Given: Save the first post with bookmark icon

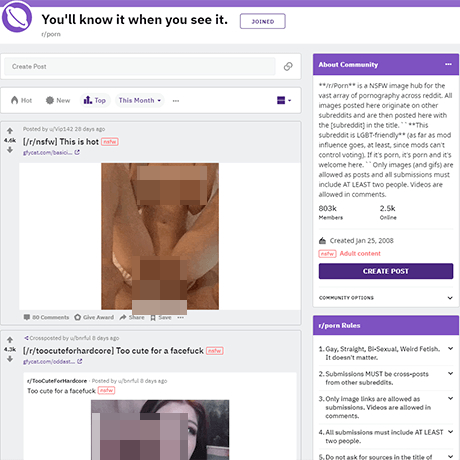Looking at the screenshot, I should pos(161,317).
